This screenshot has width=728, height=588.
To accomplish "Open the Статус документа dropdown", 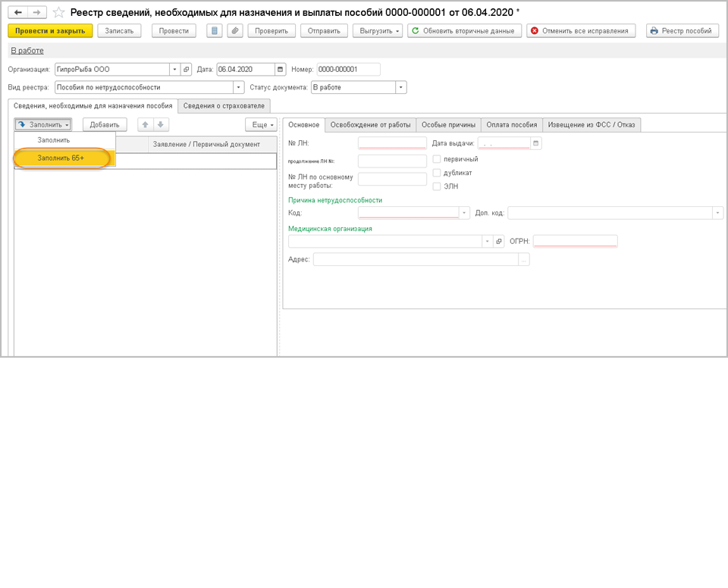I will [x=401, y=87].
